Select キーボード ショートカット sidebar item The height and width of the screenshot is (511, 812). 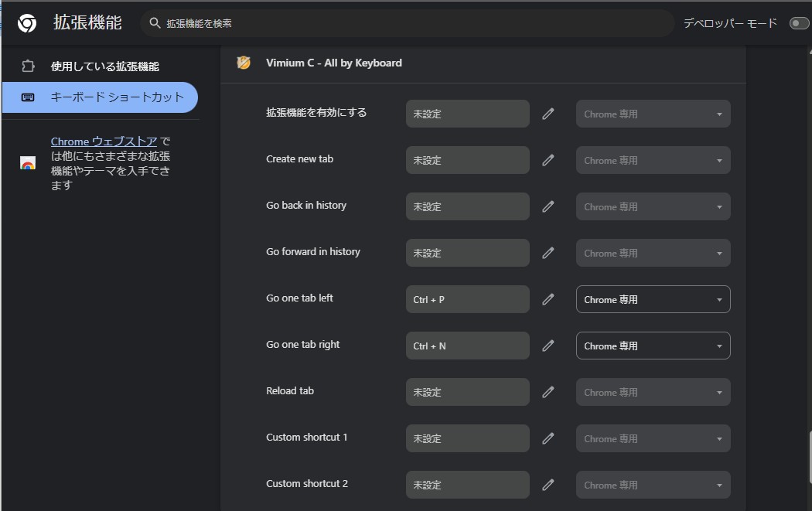(x=100, y=97)
